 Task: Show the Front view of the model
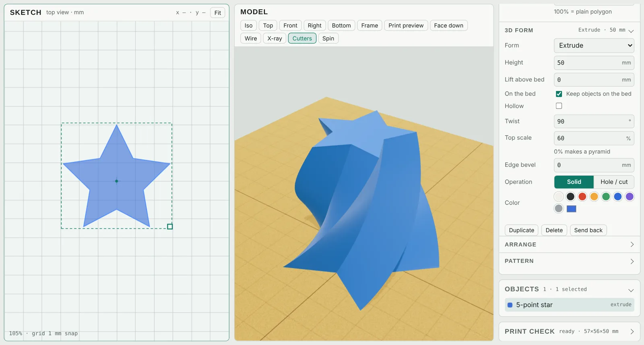(x=290, y=25)
